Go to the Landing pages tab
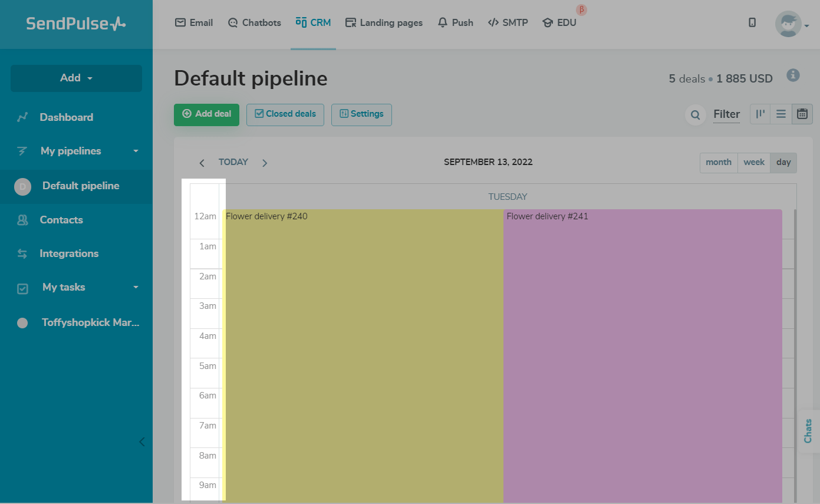Viewport: 820px width, 504px height. point(384,23)
